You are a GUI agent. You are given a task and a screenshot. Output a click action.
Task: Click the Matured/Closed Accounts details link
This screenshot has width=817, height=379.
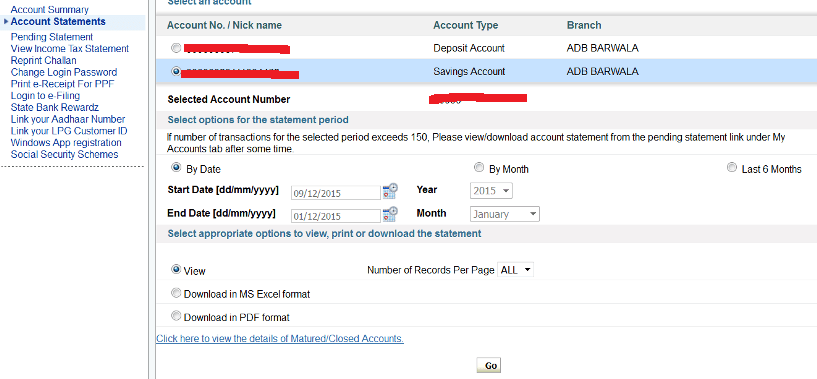coord(280,338)
